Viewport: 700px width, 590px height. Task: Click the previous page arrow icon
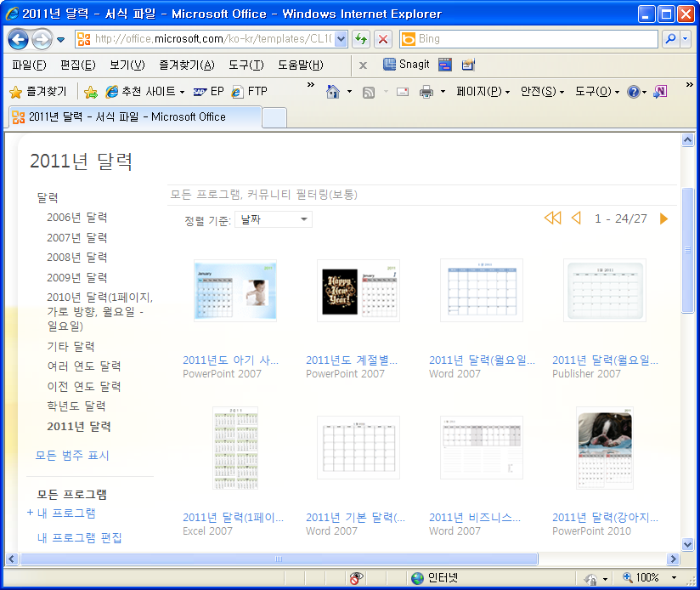pyautogui.click(x=576, y=218)
